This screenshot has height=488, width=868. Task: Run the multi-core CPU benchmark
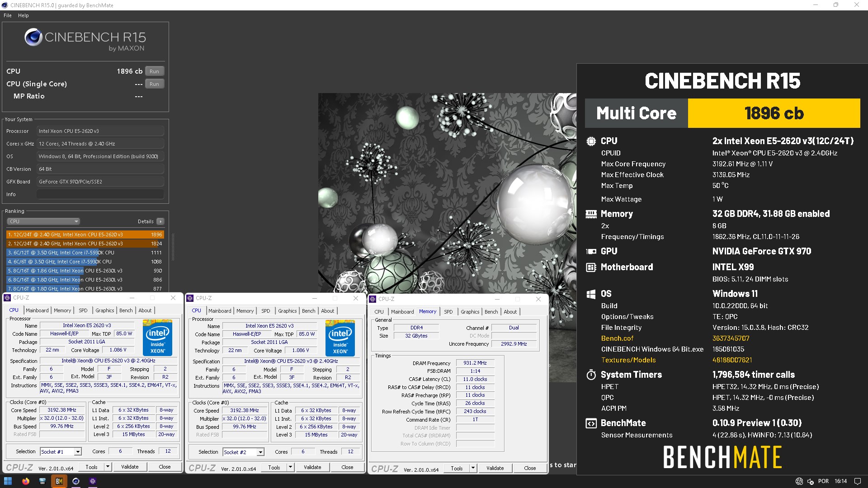pos(154,71)
